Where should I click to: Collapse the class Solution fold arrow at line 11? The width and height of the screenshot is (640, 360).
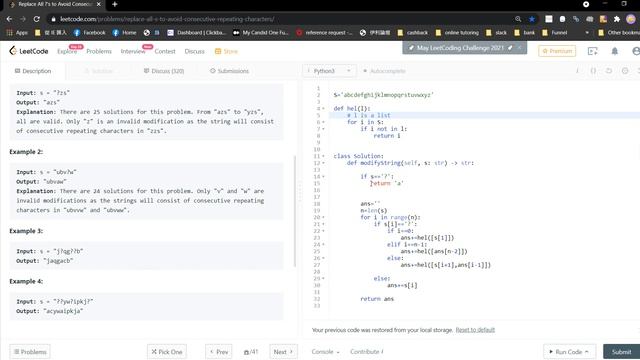click(x=323, y=156)
